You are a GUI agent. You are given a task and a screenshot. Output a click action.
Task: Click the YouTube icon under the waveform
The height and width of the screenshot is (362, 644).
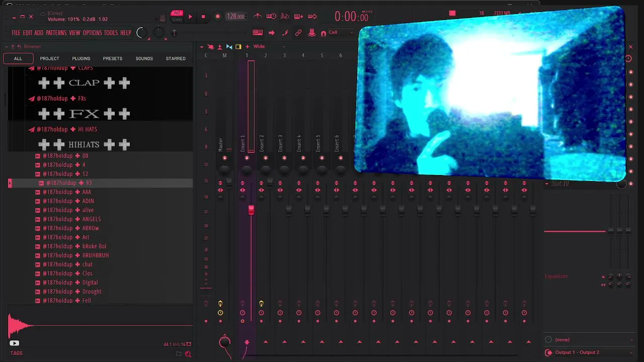14,343
